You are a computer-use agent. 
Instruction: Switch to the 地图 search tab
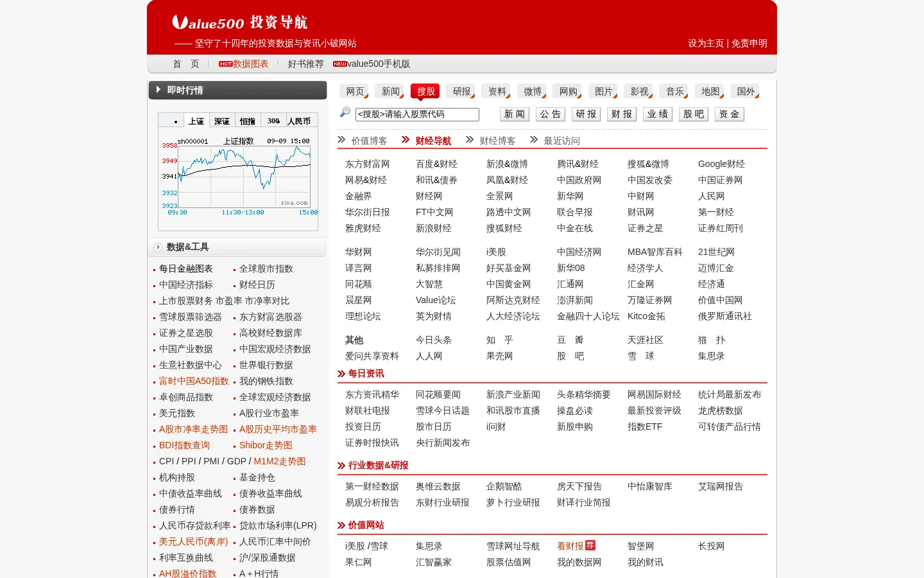(x=709, y=91)
